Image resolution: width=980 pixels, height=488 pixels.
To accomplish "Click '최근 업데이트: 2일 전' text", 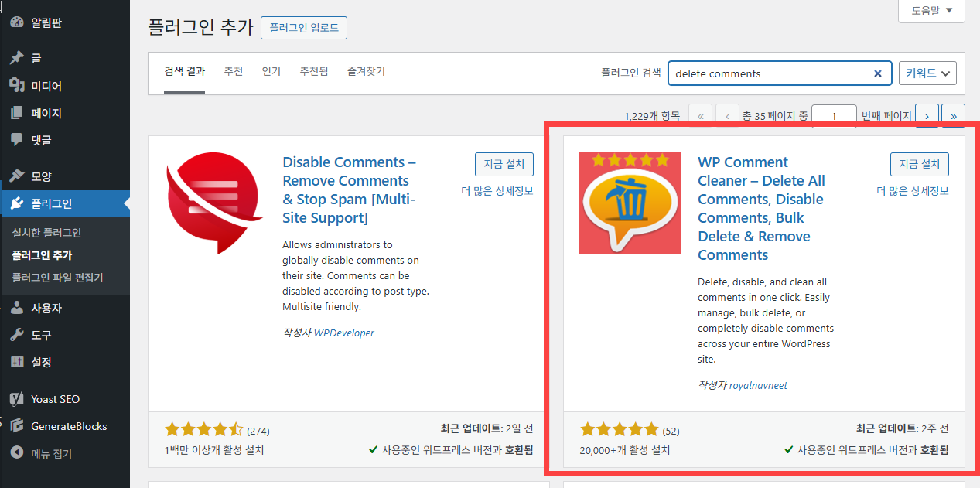I will (x=487, y=429).
